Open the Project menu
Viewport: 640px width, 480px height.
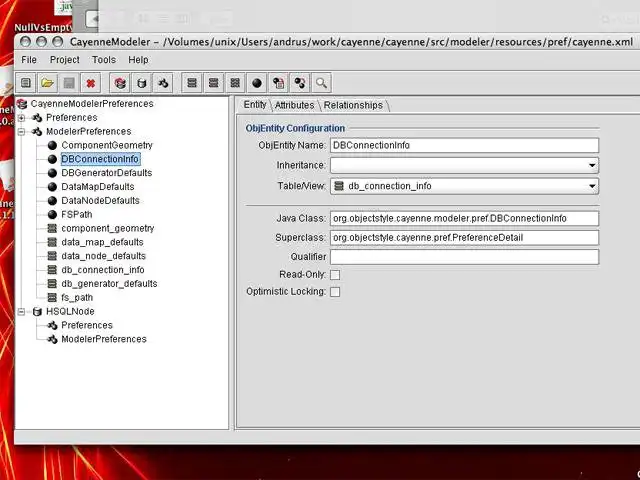[x=64, y=60]
